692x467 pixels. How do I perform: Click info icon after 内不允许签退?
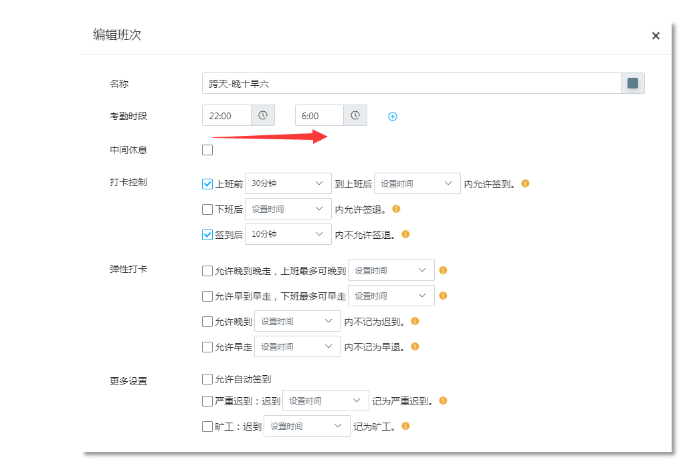pos(406,234)
